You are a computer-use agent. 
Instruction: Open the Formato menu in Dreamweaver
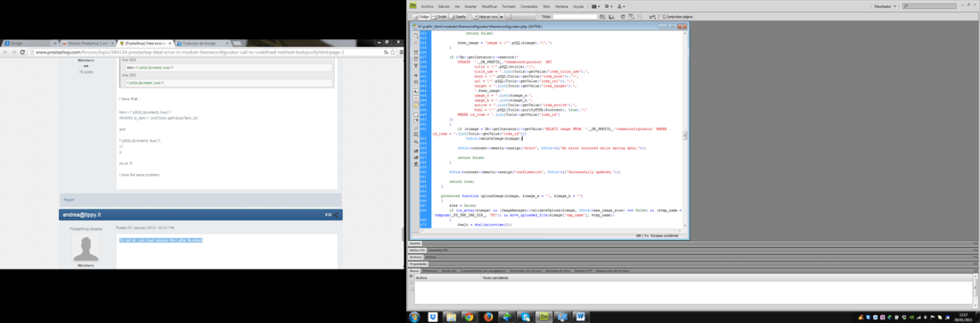tap(509, 6)
